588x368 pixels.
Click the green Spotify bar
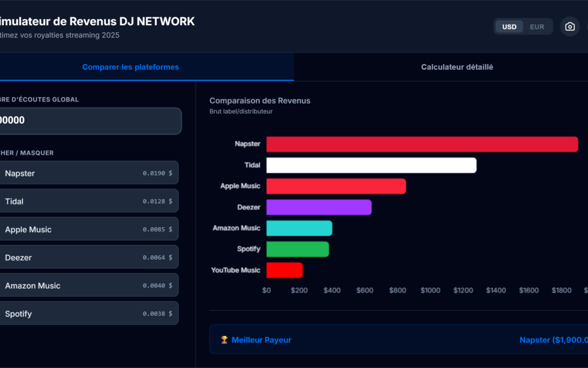297,249
